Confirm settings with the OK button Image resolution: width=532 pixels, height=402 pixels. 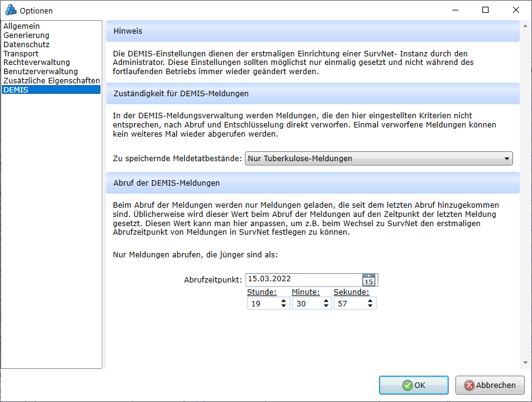coord(413,385)
